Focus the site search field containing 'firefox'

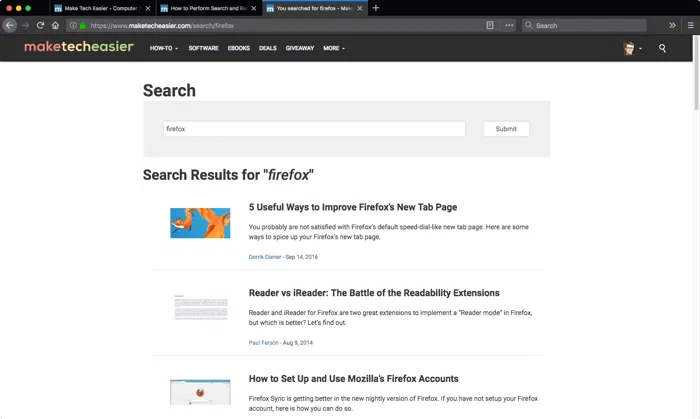(x=314, y=129)
